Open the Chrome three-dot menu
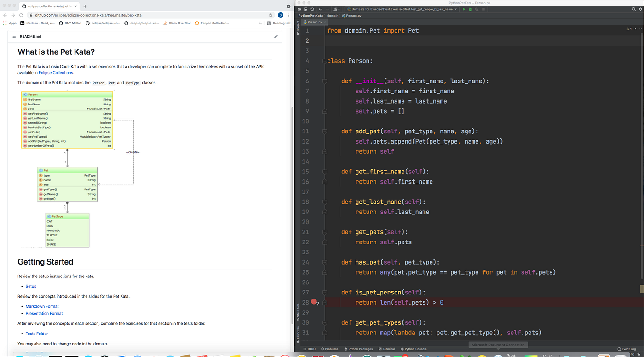The width and height of the screenshot is (644, 357). pos(289,15)
